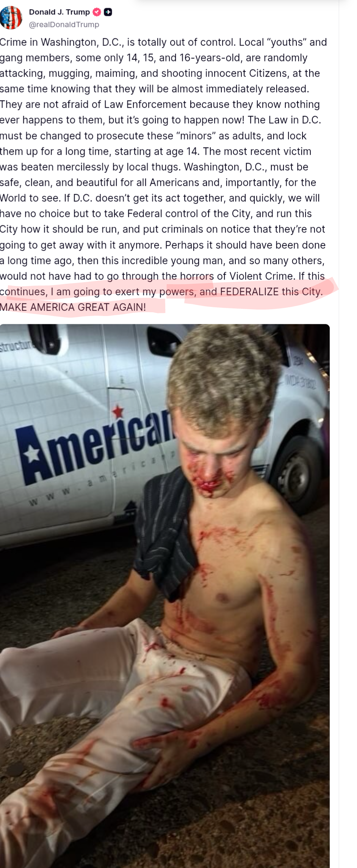Open the Donald J. Trump display name
This screenshot has width=357, height=868.
pos(60,12)
